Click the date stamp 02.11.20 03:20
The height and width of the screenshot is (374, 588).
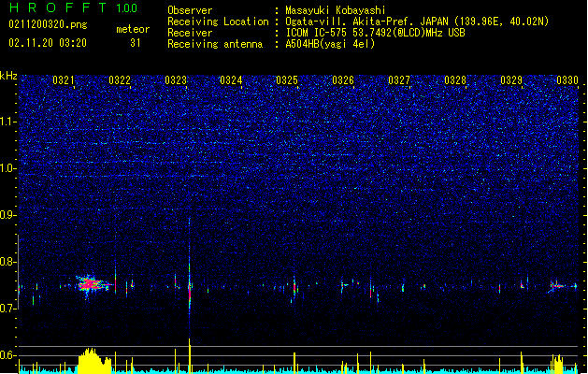(48, 43)
